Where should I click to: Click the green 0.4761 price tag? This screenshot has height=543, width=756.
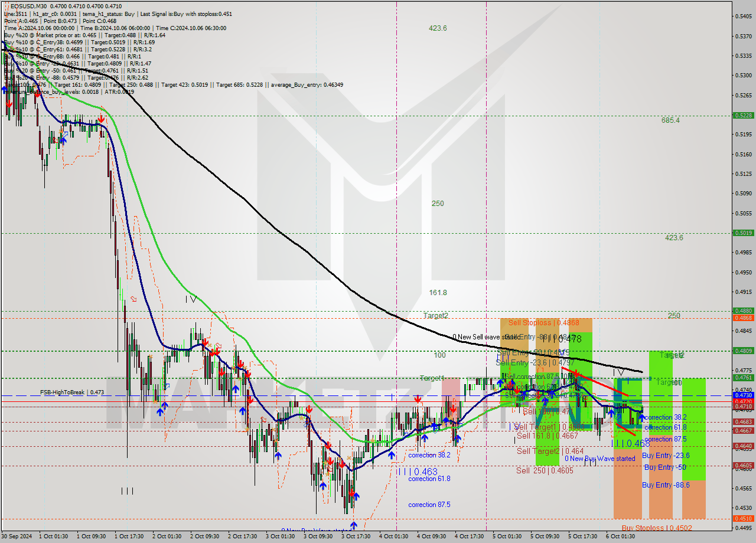[x=742, y=377]
